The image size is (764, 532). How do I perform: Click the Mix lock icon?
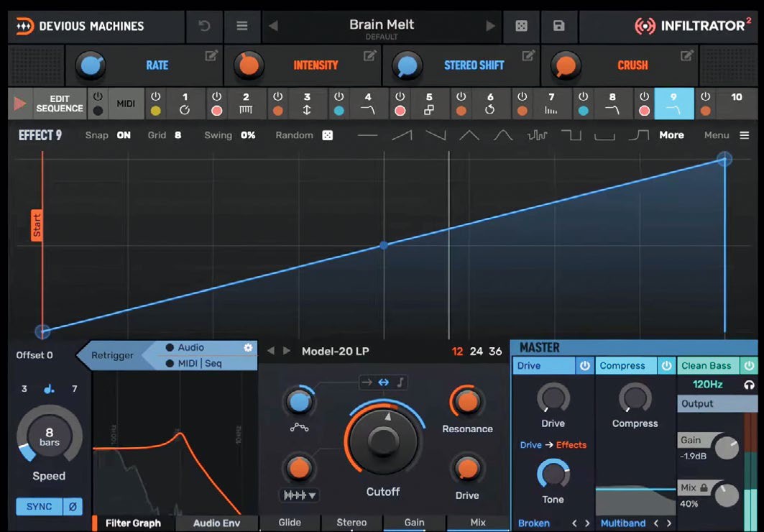pos(704,487)
